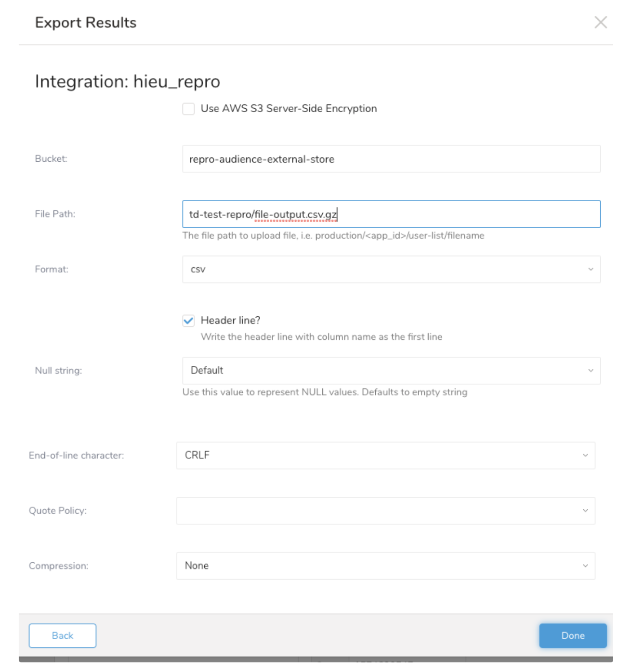
Task: Click the 'Export Results' dialog title
Action: (86, 23)
